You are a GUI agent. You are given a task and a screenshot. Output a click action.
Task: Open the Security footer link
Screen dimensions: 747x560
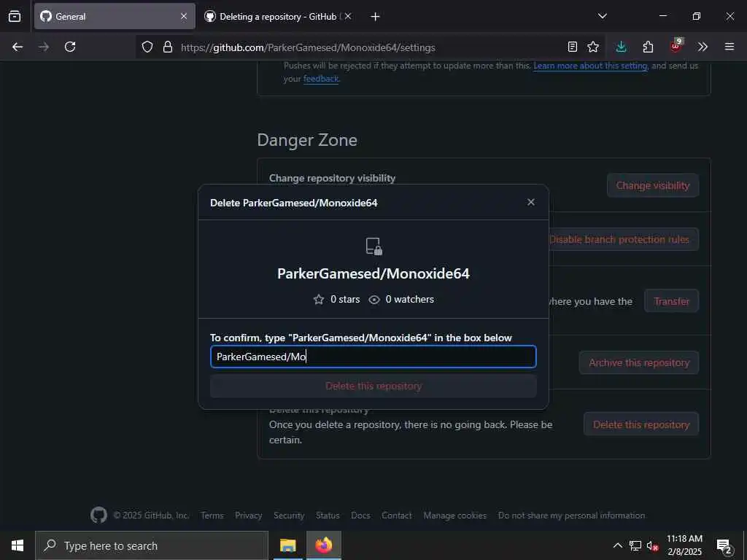coord(289,516)
